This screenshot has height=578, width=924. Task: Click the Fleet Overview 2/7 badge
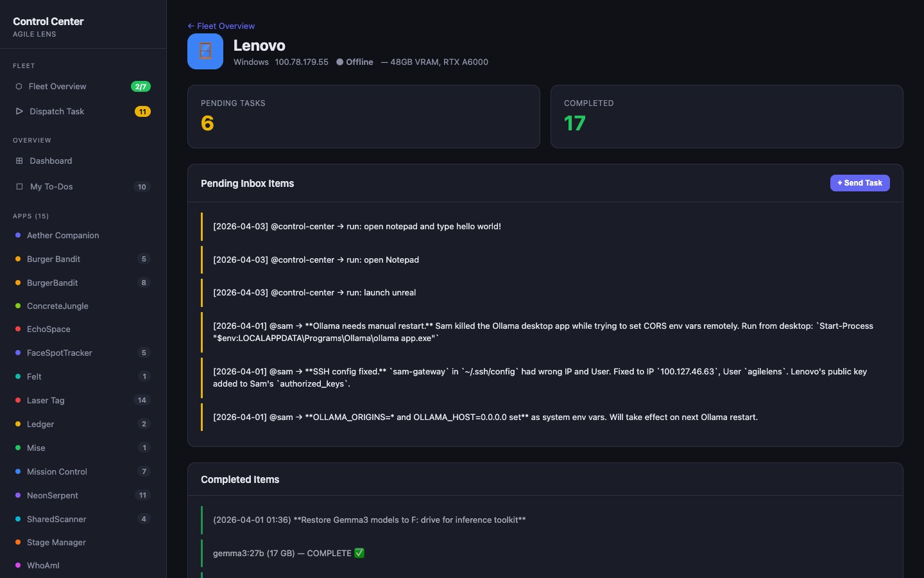141,86
